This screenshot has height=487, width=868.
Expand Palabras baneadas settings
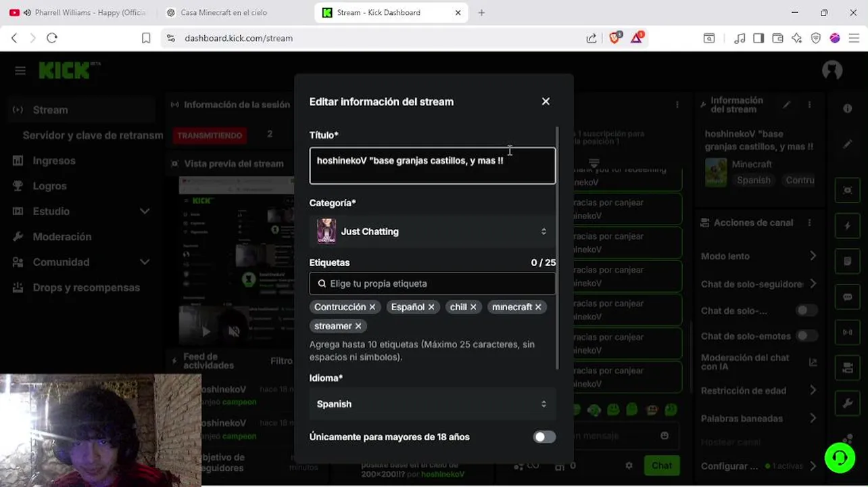pos(813,419)
